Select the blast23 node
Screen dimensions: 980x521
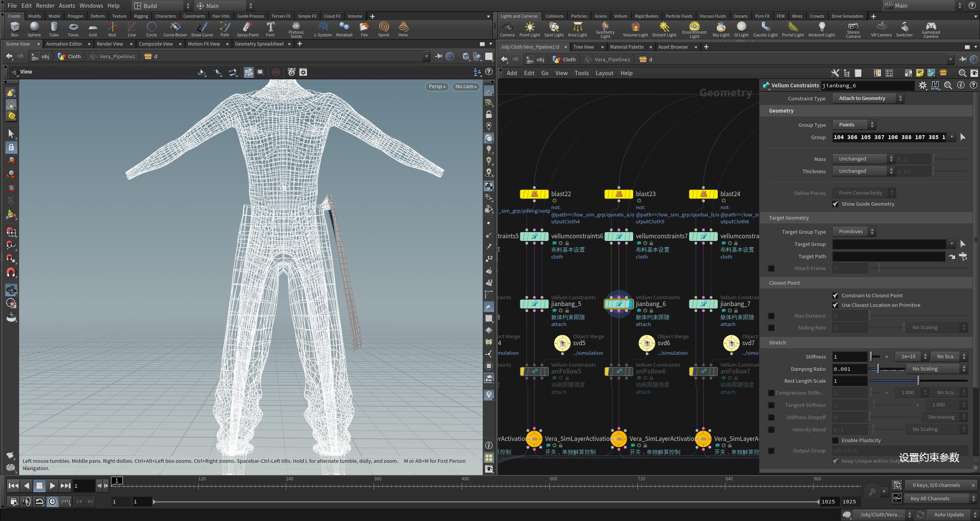(x=619, y=194)
